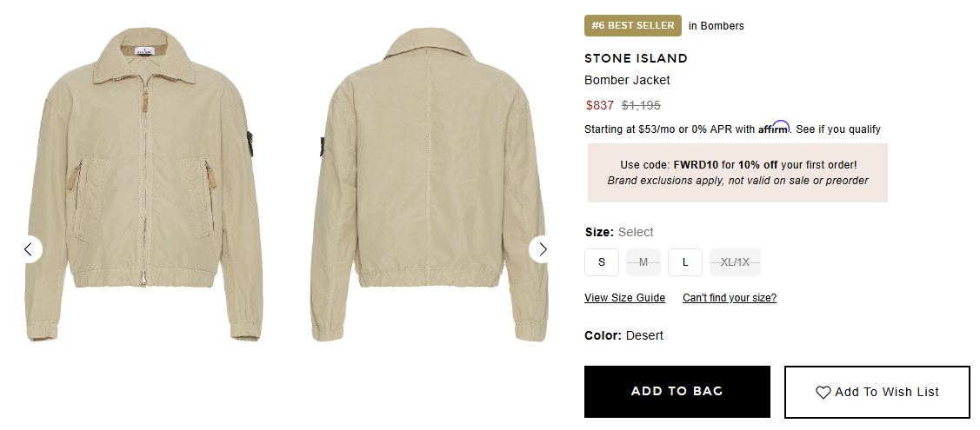Open the "in Bombers" category link

[716, 26]
